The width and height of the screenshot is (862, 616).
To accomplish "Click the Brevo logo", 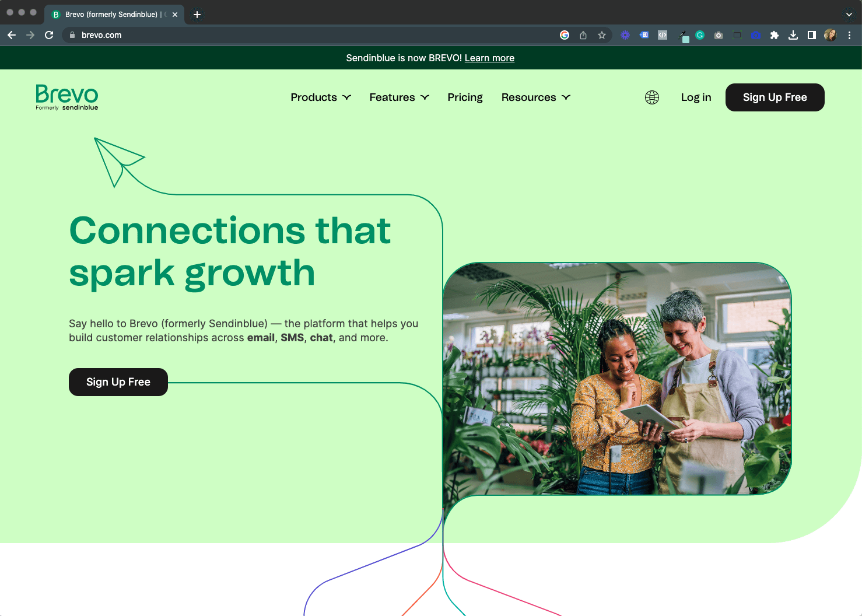I will pyautogui.click(x=66, y=97).
